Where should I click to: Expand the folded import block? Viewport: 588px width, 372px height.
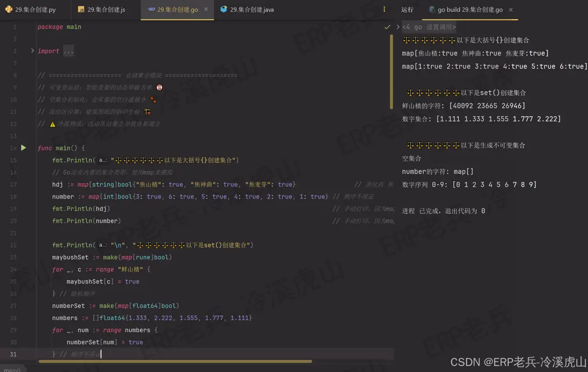coord(32,51)
